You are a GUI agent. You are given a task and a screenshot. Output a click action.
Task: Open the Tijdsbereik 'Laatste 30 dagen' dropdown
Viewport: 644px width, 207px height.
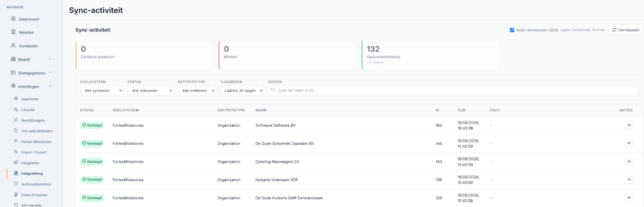[242, 90]
